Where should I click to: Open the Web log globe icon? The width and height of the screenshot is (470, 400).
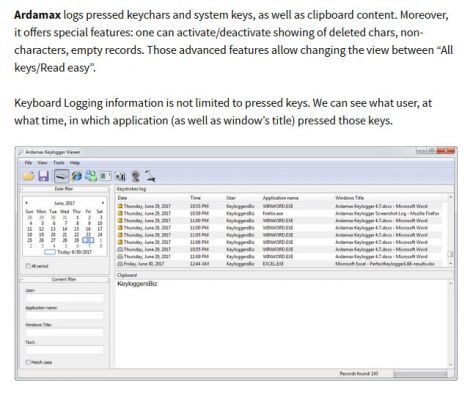(76, 176)
